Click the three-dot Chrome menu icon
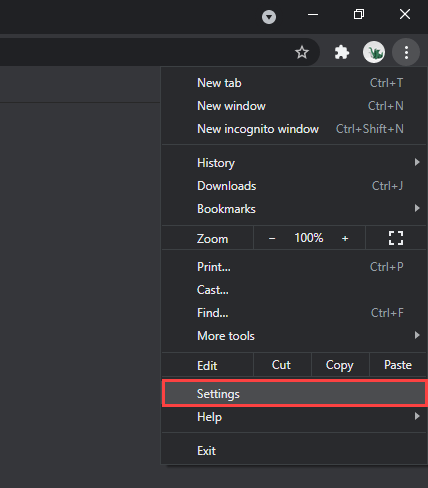 [x=406, y=52]
